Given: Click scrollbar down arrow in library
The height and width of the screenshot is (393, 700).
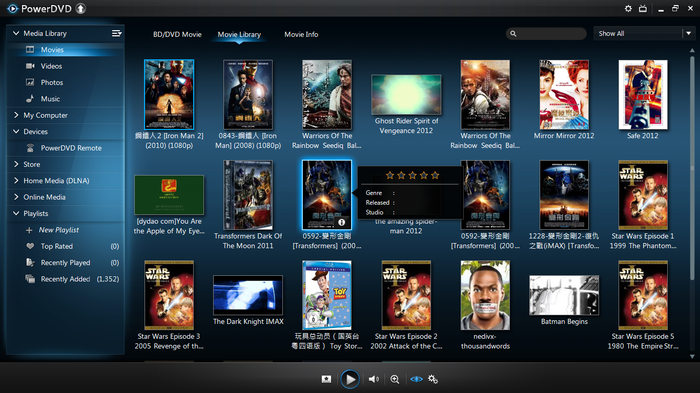Looking at the screenshot, I should [x=692, y=356].
